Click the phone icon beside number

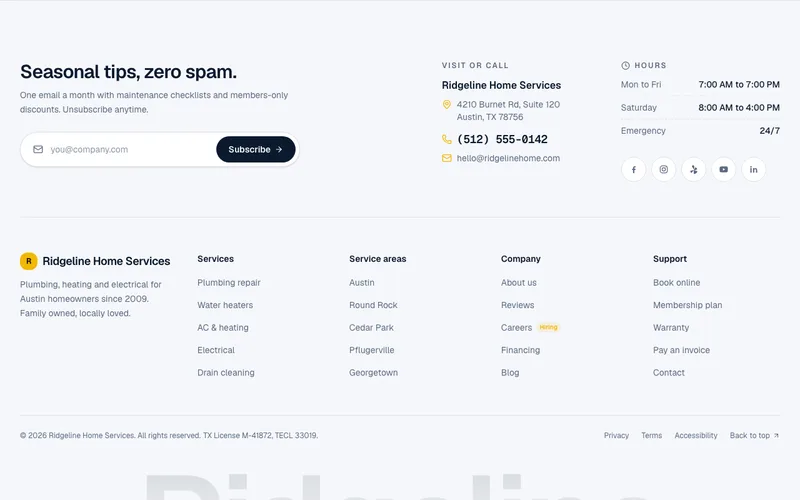tap(446, 139)
